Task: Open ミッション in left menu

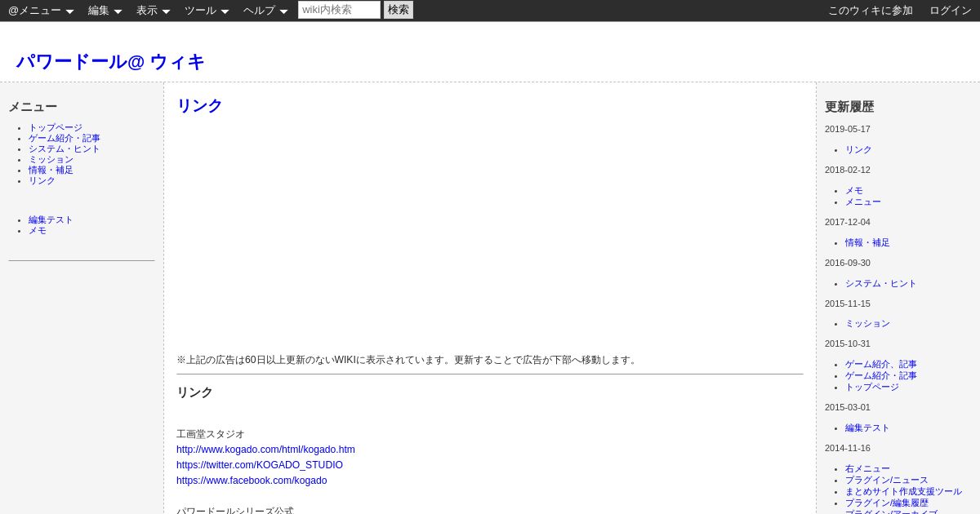Action: coord(51,160)
